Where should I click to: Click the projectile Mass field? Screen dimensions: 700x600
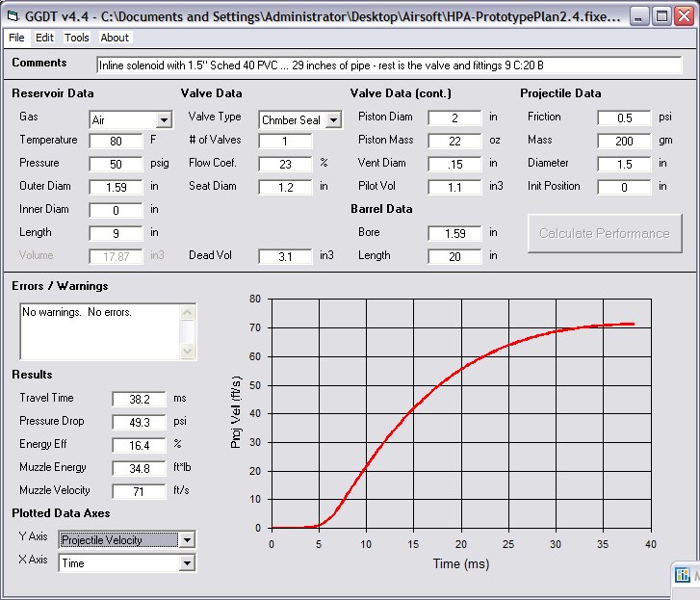point(624,141)
